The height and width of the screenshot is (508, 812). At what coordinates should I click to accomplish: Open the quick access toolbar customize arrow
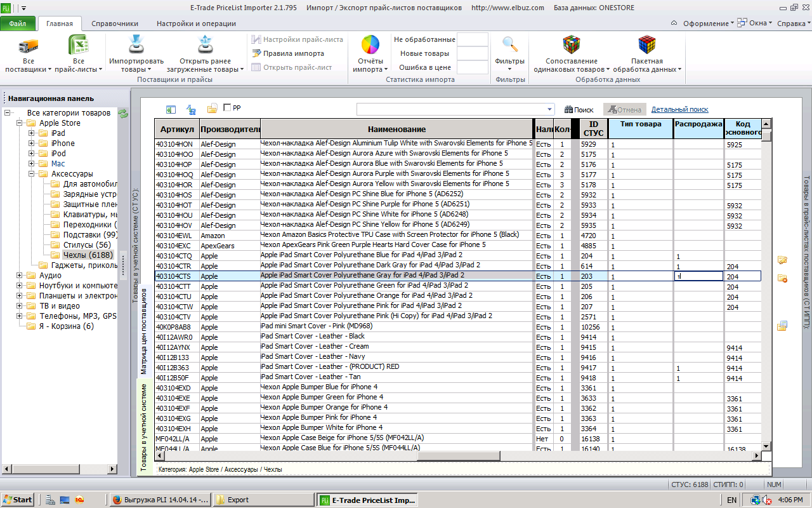tap(25, 8)
